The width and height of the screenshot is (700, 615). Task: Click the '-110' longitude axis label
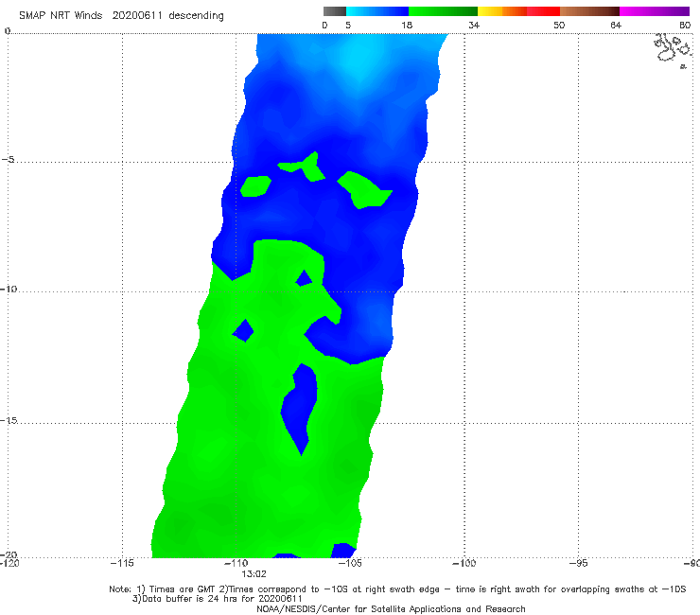pyautogui.click(x=236, y=563)
